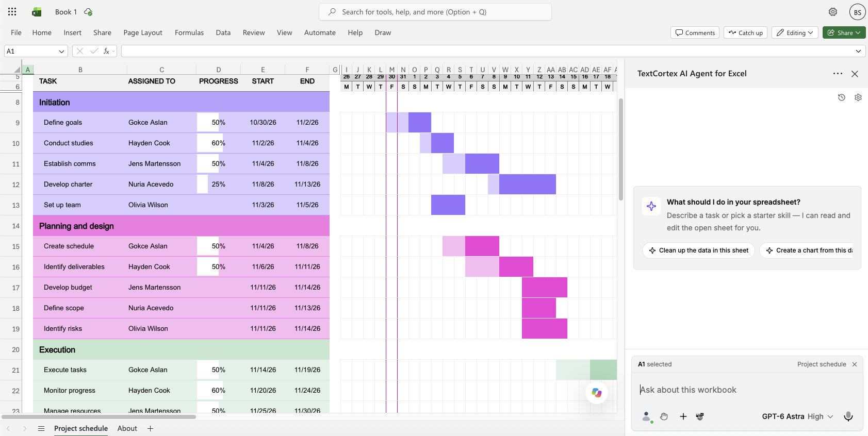The width and height of the screenshot is (868, 436).
Task: Close the TextCortex AI Agent panel
Action: point(855,74)
